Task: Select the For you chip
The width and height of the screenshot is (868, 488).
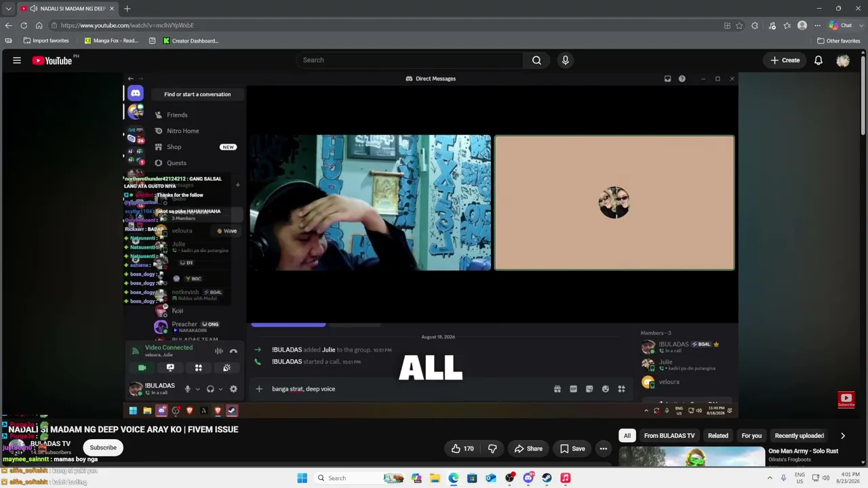Action: point(751,436)
